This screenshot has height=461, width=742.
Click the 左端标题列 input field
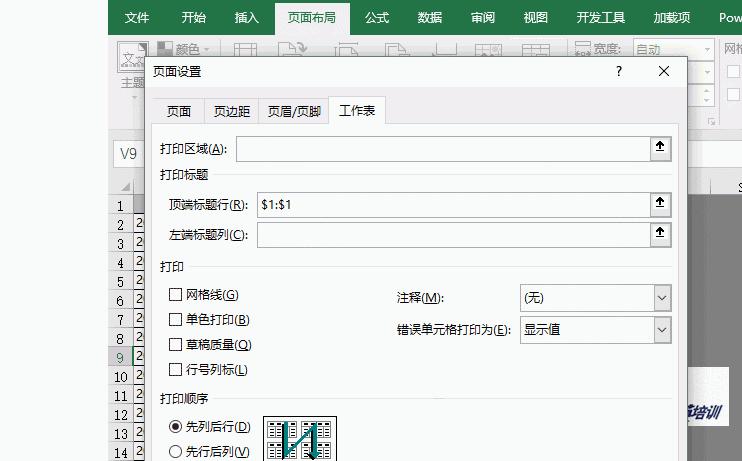tap(453, 235)
